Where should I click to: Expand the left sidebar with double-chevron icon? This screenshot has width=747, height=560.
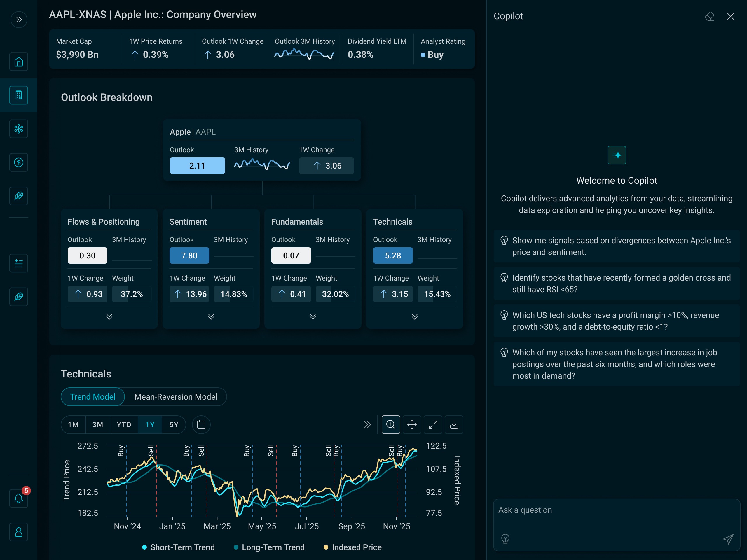19,20
